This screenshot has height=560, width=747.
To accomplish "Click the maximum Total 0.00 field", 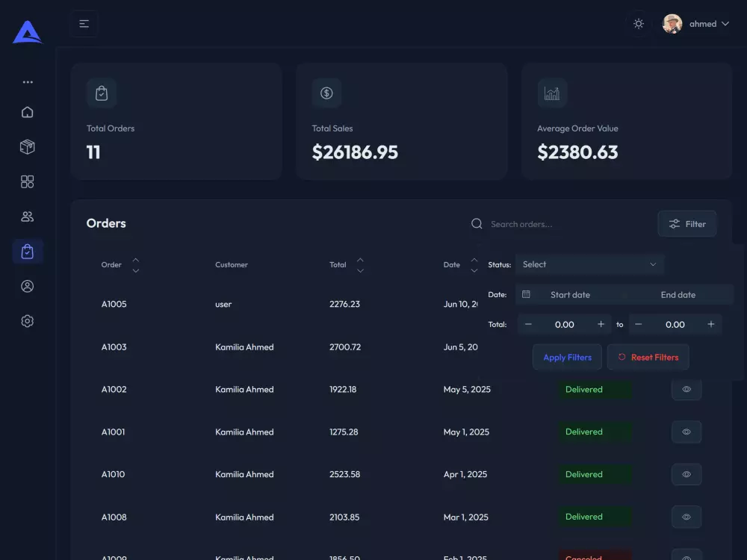I will click(675, 324).
